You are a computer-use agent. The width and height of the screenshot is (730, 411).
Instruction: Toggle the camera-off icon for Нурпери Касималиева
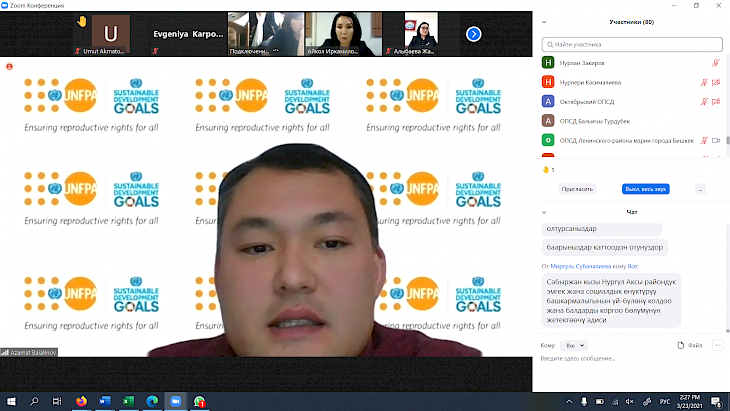tap(716, 82)
